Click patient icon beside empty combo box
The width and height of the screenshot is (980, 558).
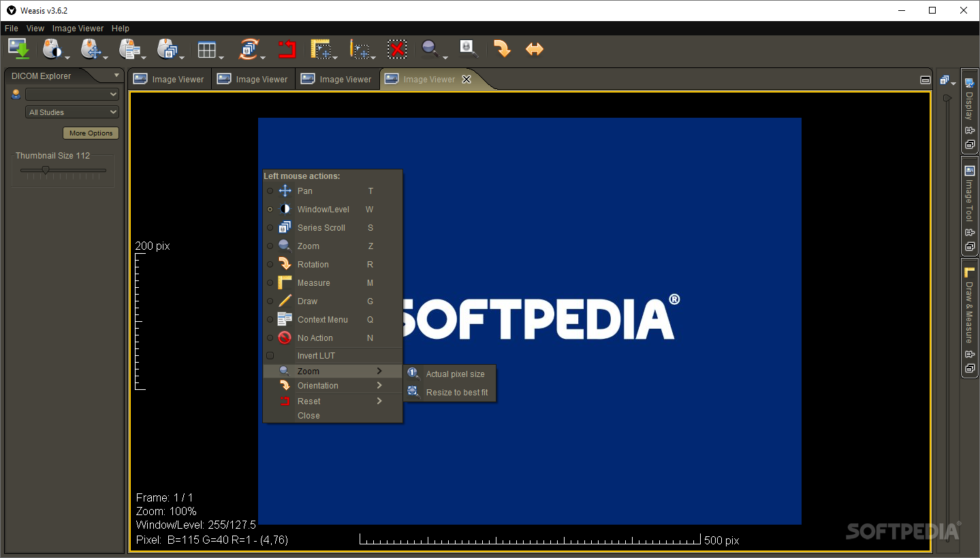[16, 94]
